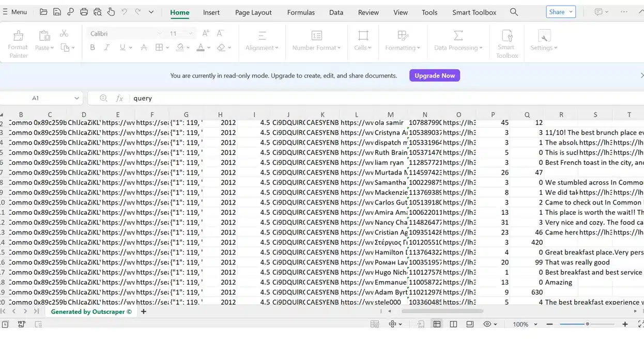Toggle Bold formatting
Image resolution: width=644 pixels, height=345 pixels.
[93, 48]
